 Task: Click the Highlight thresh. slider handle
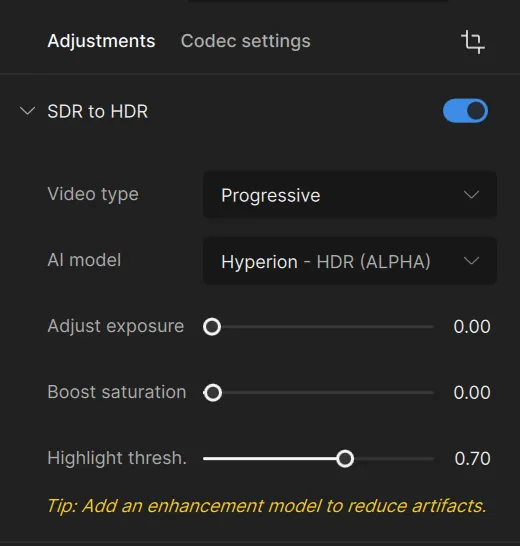pos(345,459)
